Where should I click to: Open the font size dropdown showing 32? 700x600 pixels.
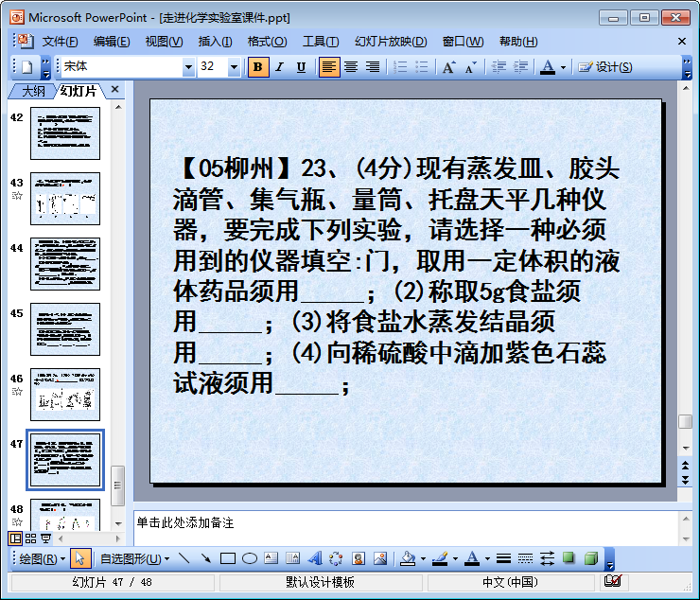click(234, 67)
